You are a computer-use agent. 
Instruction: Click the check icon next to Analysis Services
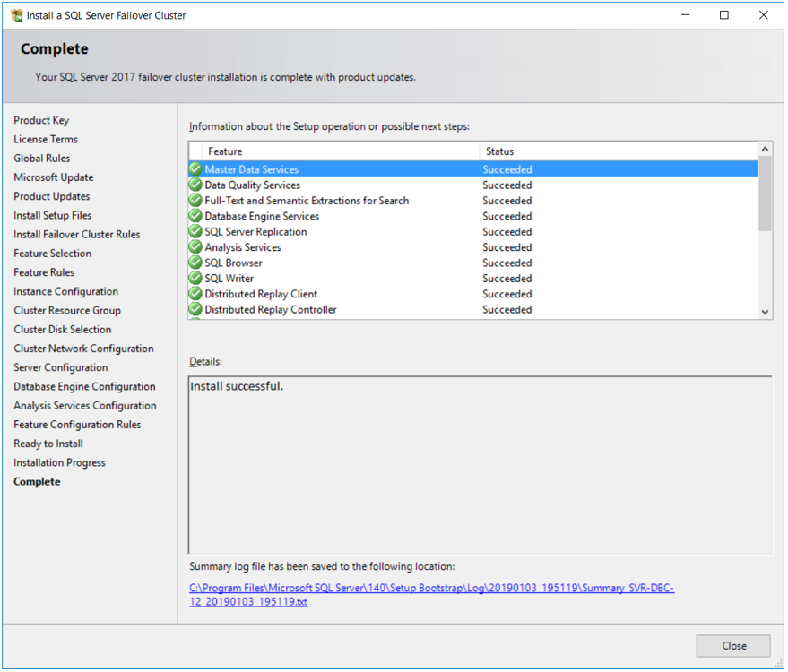pos(195,247)
